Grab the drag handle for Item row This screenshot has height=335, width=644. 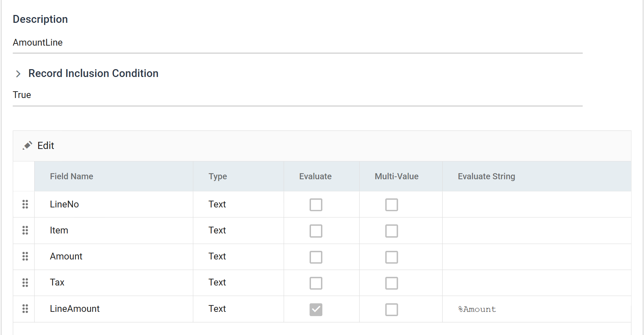point(25,230)
